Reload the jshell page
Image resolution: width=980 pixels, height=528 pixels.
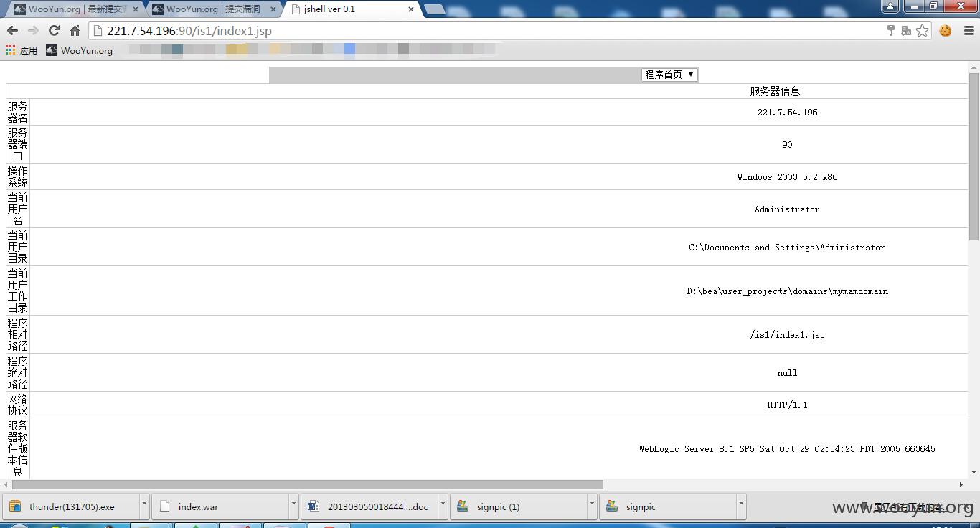click(54, 30)
